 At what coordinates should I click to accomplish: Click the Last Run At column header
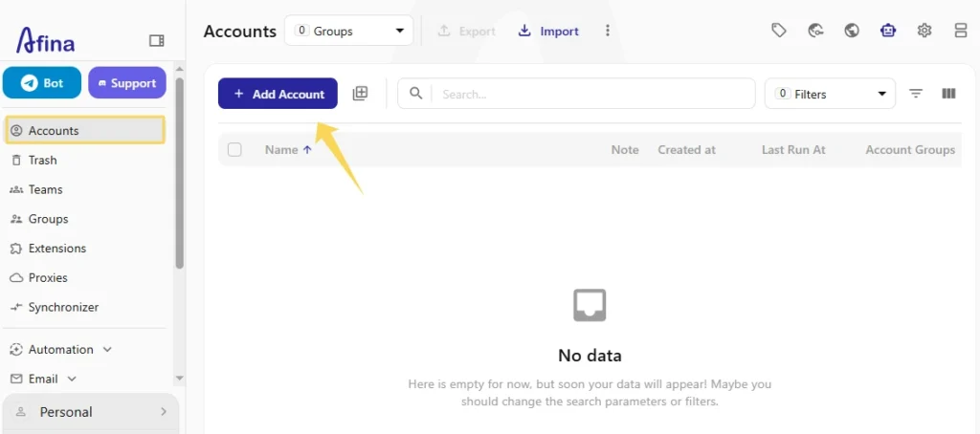[x=793, y=150]
